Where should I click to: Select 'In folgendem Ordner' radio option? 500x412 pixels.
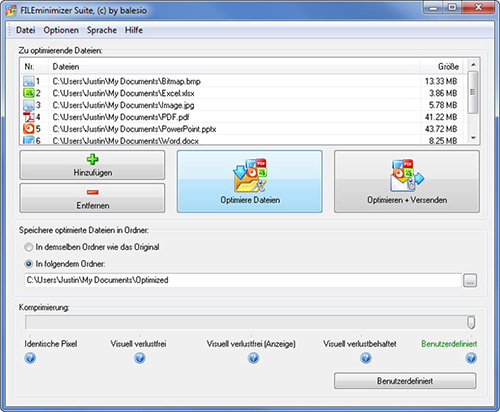click(65, 264)
